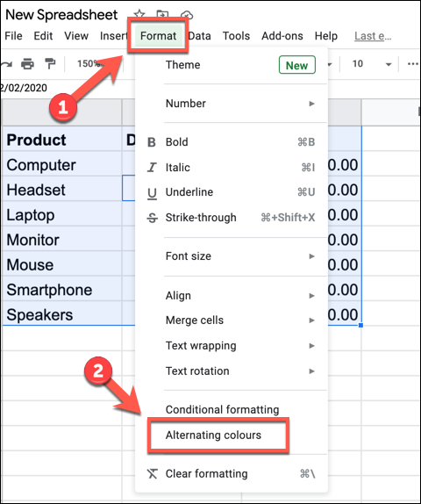421x504 pixels.
Task: Click the print icon in toolbar
Action: [27, 64]
